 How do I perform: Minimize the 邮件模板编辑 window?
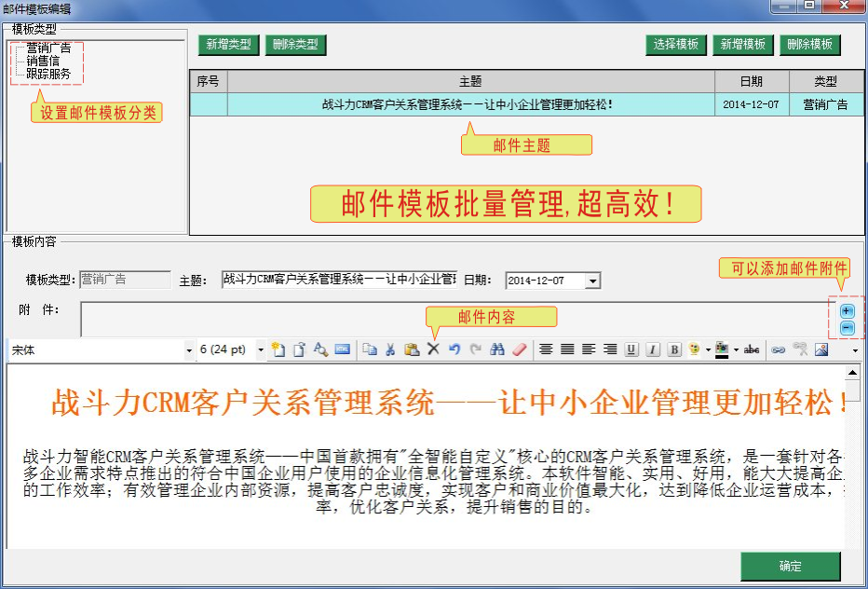coord(784,6)
